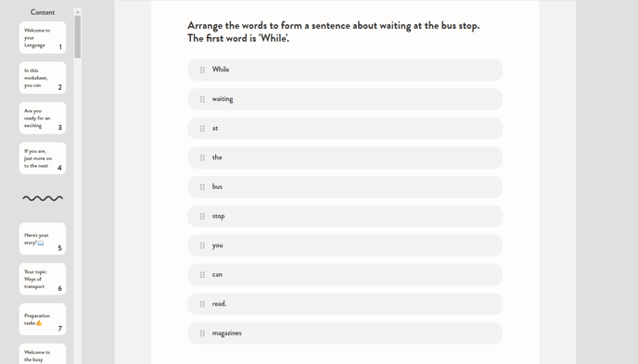Click the Content sidebar scroll up arrow

(77, 12)
